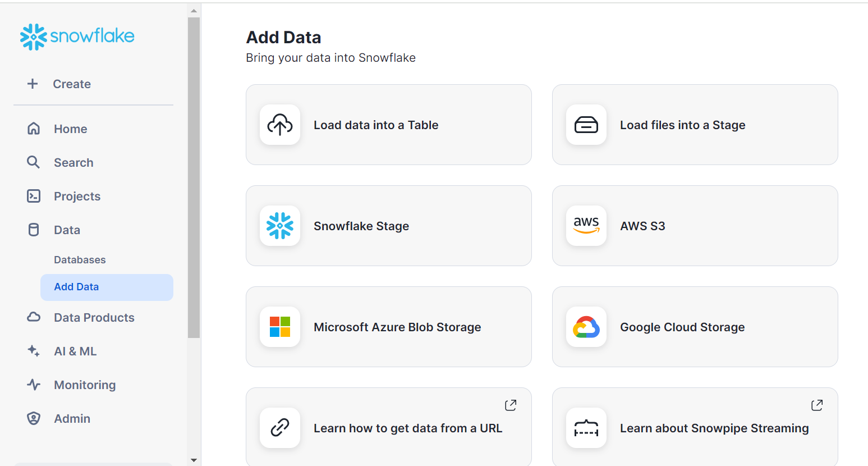Open Search from the sidebar
Viewport: 868px width, 466px height.
74,162
